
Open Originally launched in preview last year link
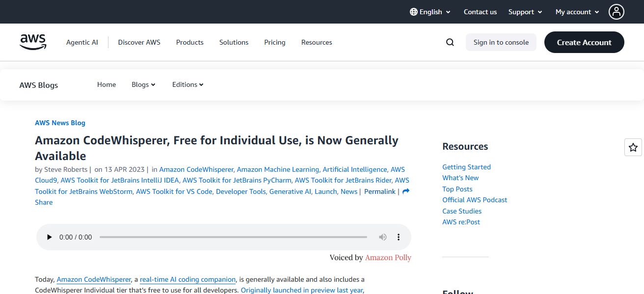point(302,290)
